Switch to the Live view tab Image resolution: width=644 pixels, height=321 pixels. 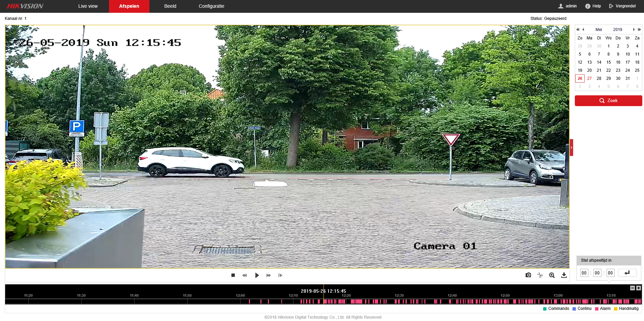pos(88,6)
